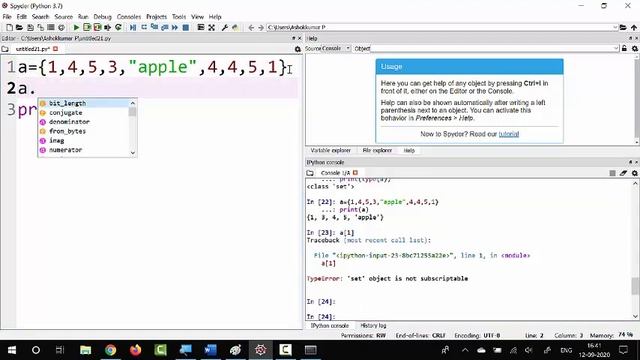Stop debugging with the blue square

(x=186, y=27)
